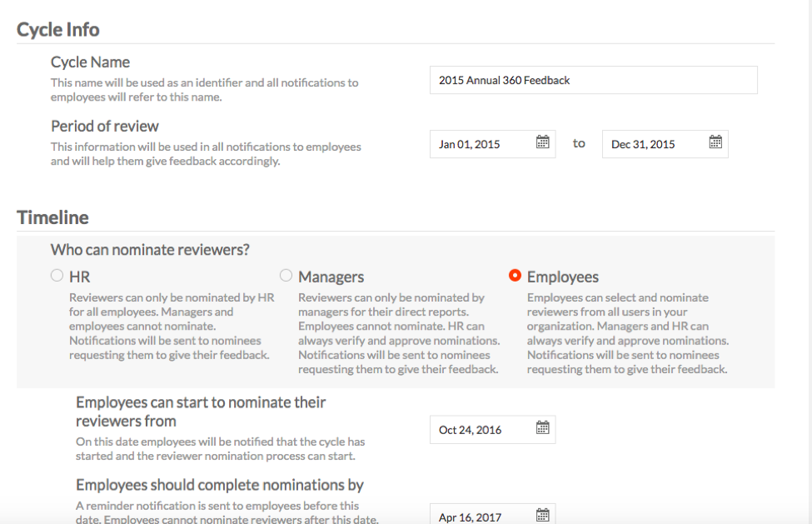Open calendar for nomination deadline Apr 16, 2017

pyautogui.click(x=542, y=515)
